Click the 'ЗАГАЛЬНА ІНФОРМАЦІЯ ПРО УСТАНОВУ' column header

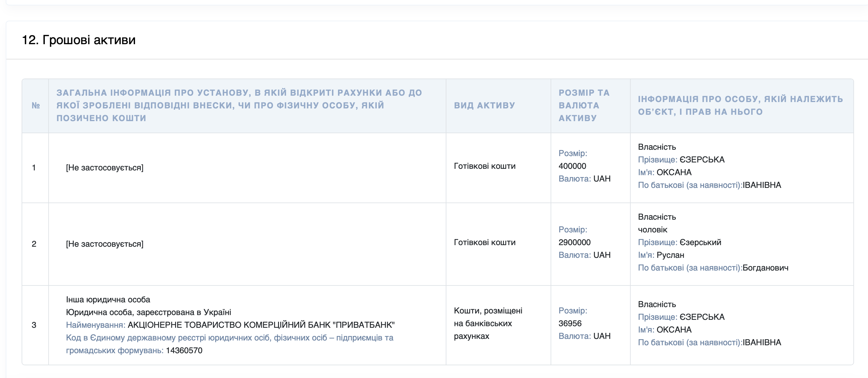[x=239, y=106]
